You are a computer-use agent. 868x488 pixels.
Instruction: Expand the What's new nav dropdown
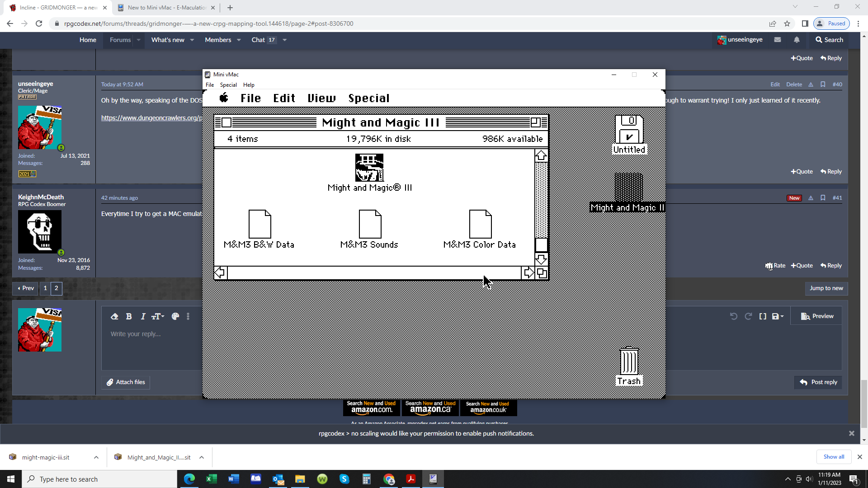click(x=192, y=40)
